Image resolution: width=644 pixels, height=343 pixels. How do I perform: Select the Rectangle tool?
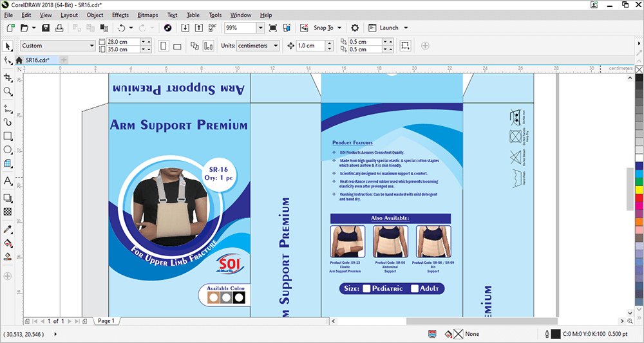pos(7,136)
